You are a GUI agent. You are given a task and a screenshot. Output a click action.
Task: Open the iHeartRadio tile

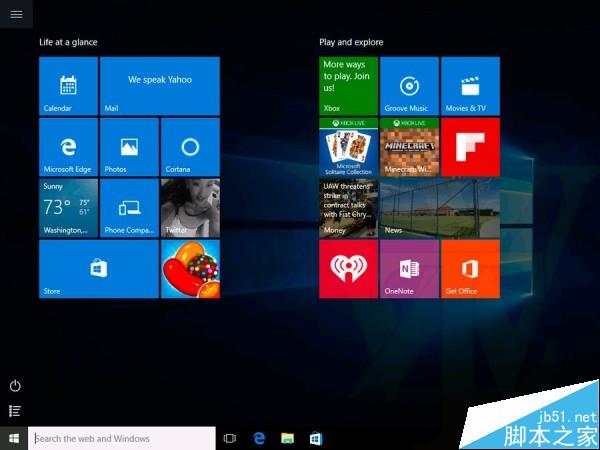coord(348,269)
